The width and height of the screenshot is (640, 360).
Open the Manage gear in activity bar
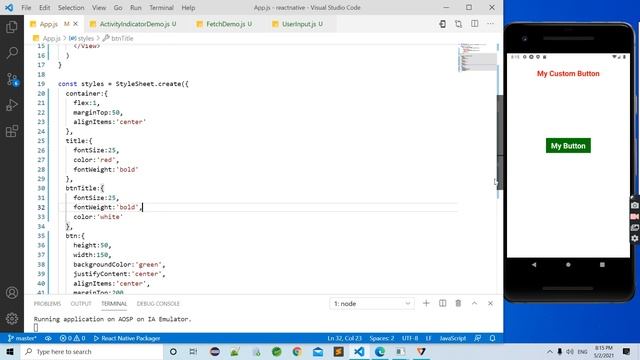pyautogui.click(x=12, y=318)
